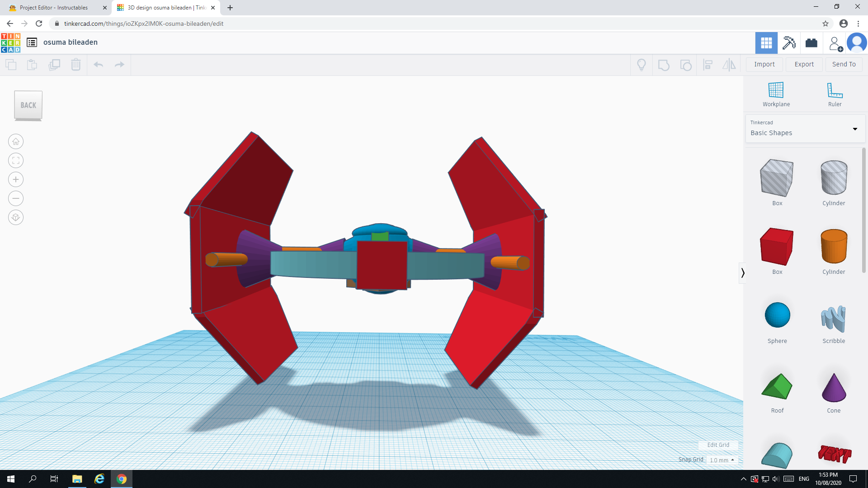Image resolution: width=868 pixels, height=488 pixels.
Task: Select the Workplane tool
Action: pos(776,94)
